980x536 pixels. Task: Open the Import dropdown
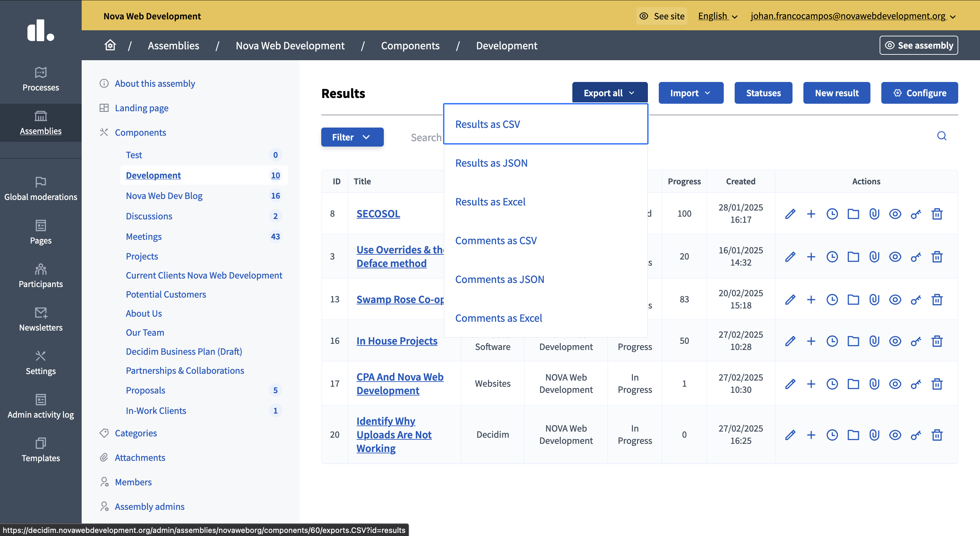pos(690,93)
